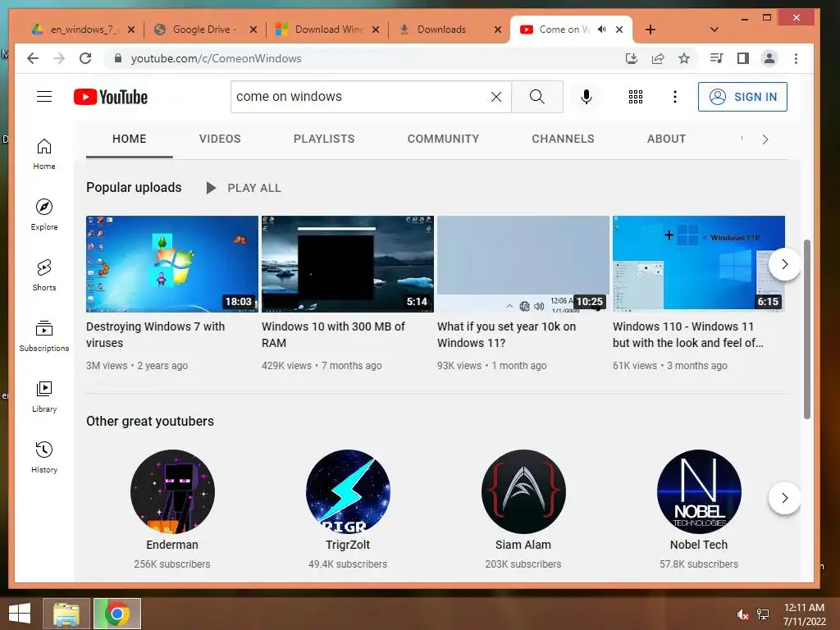The width and height of the screenshot is (840, 630).
Task: Click the install app icon in address bar
Action: click(x=632, y=58)
